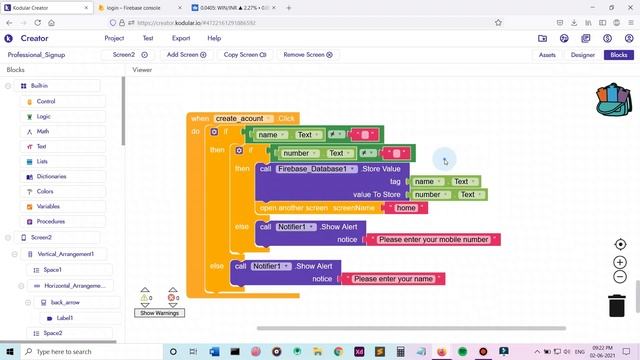640x360 pixels.
Task: Open the Windows Start menu
Action: coord(10,351)
